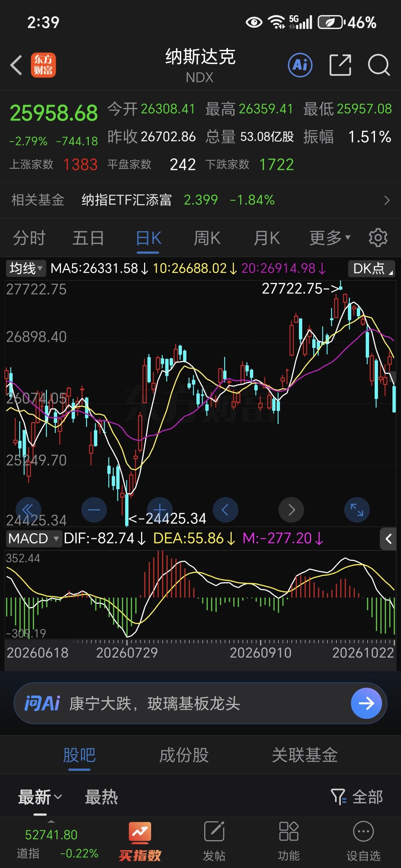Tap the battery 46% status indicator
This screenshot has width=401, height=868.
click(347, 23)
